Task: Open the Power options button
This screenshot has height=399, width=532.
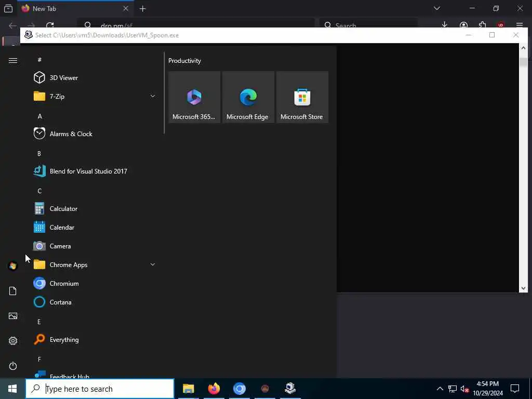Action: [13, 366]
